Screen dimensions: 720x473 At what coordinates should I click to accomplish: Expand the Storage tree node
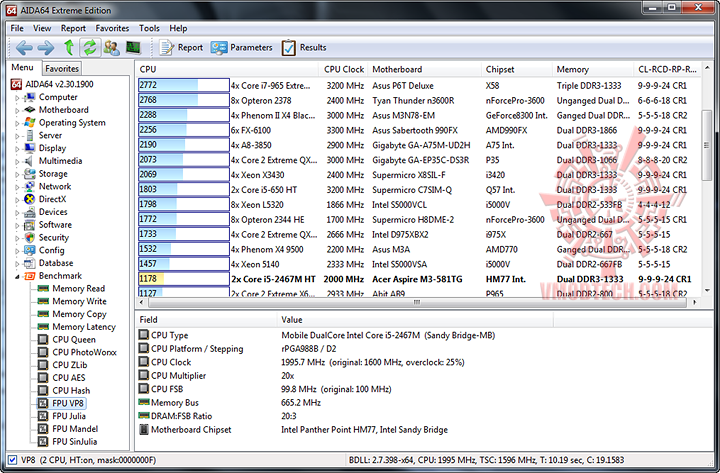[x=17, y=174]
